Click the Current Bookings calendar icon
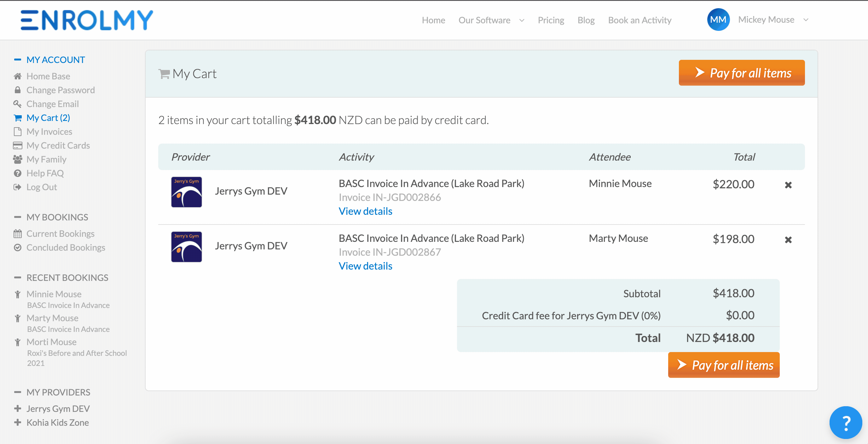Image resolution: width=868 pixels, height=444 pixels. 18,234
